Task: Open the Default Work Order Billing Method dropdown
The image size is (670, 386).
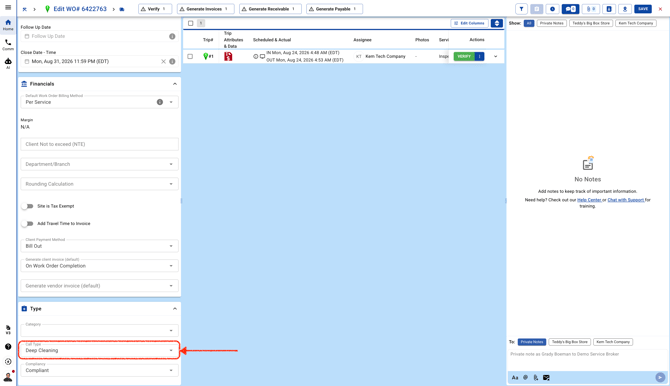Action: [x=100, y=102]
